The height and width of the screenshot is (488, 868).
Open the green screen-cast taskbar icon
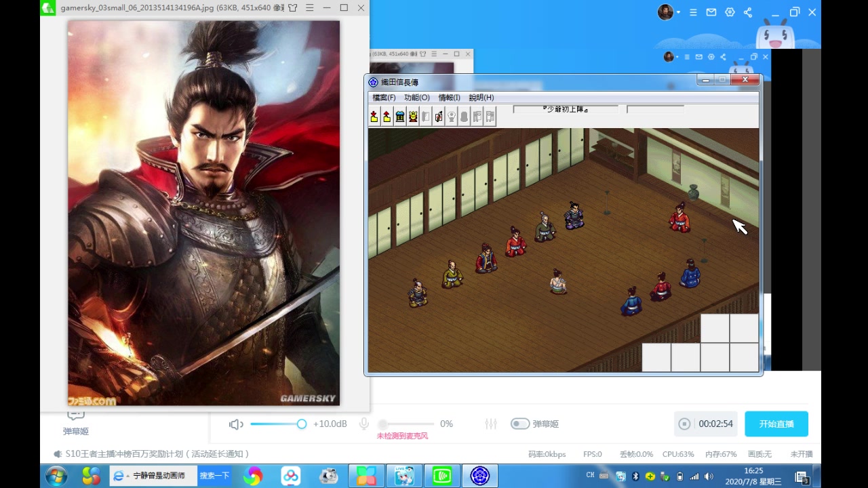[442, 476]
